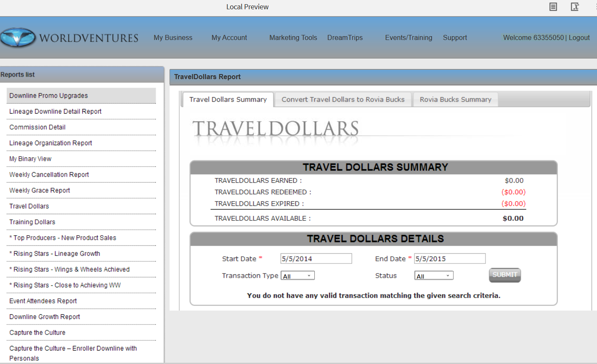Click the WorldVentures logo icon
The height and width of the screenshot is (364, 597).
[x=18, y=37]
